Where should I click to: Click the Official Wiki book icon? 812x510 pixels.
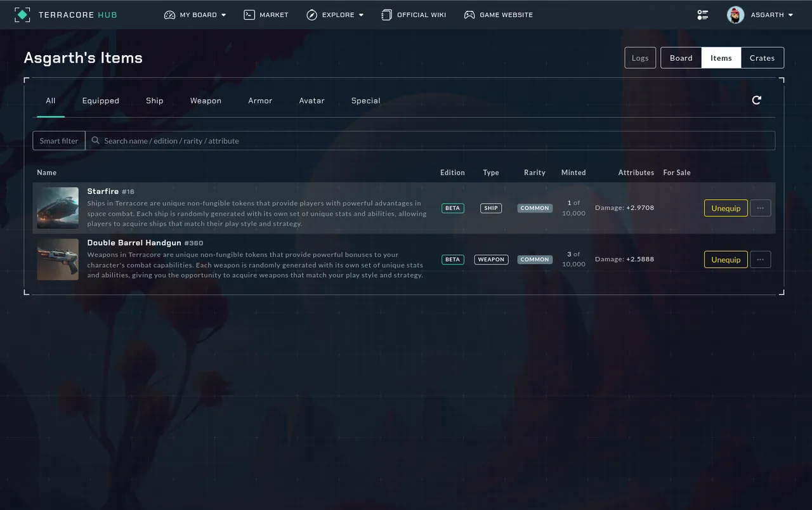coord(386,15)
